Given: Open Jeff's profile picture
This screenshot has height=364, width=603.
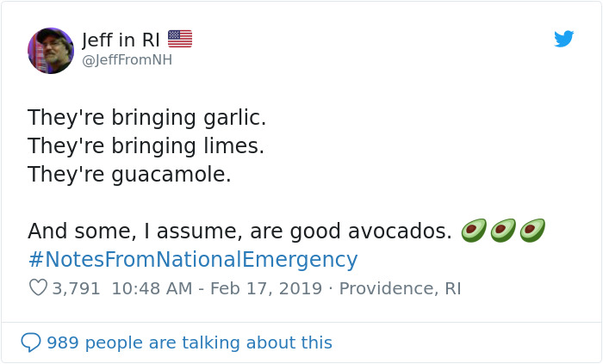Looking at the screenshot, I should (x=51, y=50).
